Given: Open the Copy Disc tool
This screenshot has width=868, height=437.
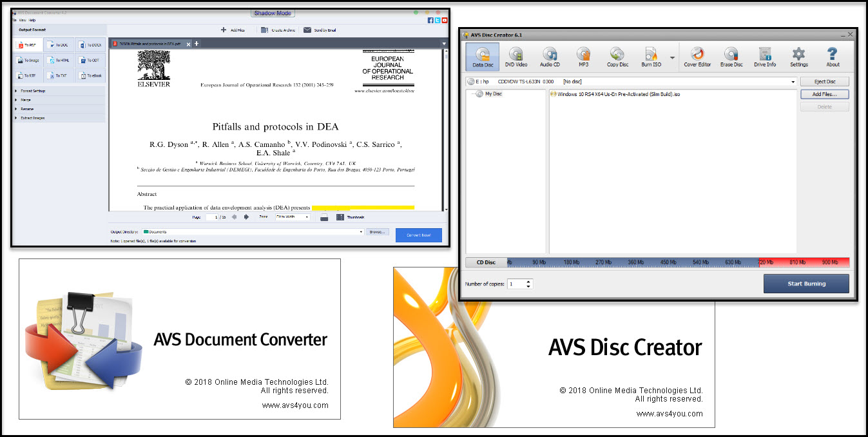Looking at the screenshot, I should click(x=617, y=57).
